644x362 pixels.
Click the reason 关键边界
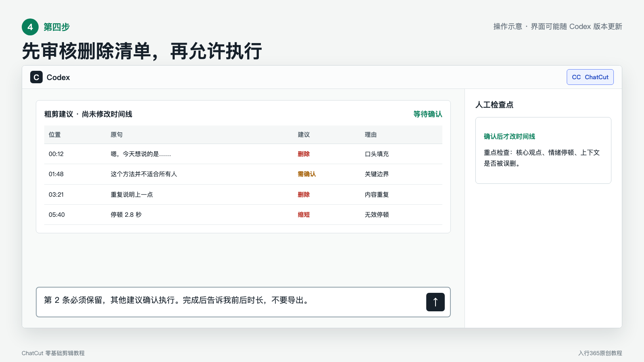click(x=377, y=174)
